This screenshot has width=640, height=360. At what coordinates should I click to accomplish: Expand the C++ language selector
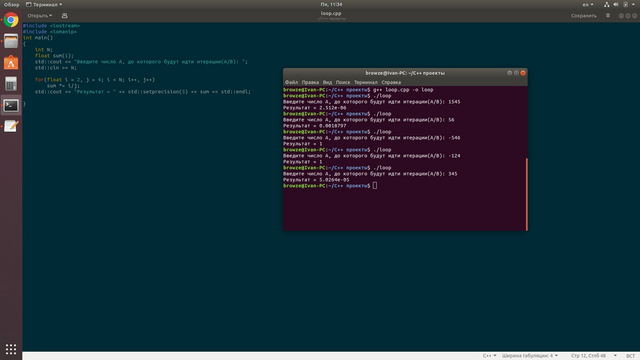point(489,356)
